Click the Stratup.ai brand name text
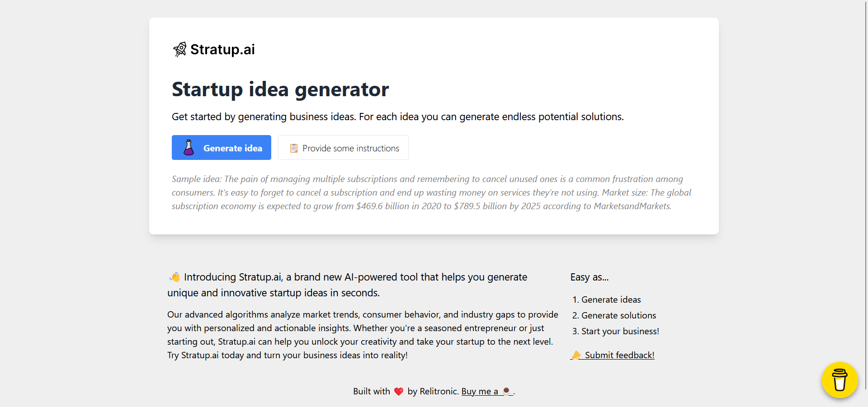The height and width of the screenshot is (407, 868). pyautogui.click(x=222, y=49)
